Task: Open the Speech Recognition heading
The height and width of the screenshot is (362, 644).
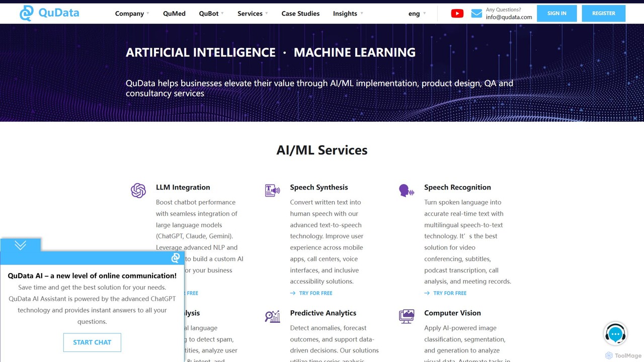Action: click(x=457, y=187)
